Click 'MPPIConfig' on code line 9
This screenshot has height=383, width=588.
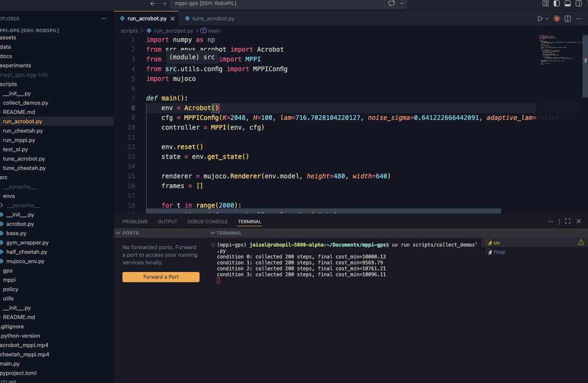click(x=201, y=118)
